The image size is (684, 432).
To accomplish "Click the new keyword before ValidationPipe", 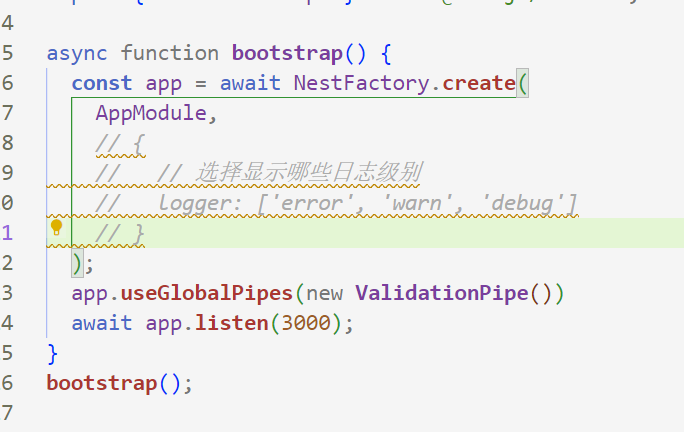I will 324,294.
